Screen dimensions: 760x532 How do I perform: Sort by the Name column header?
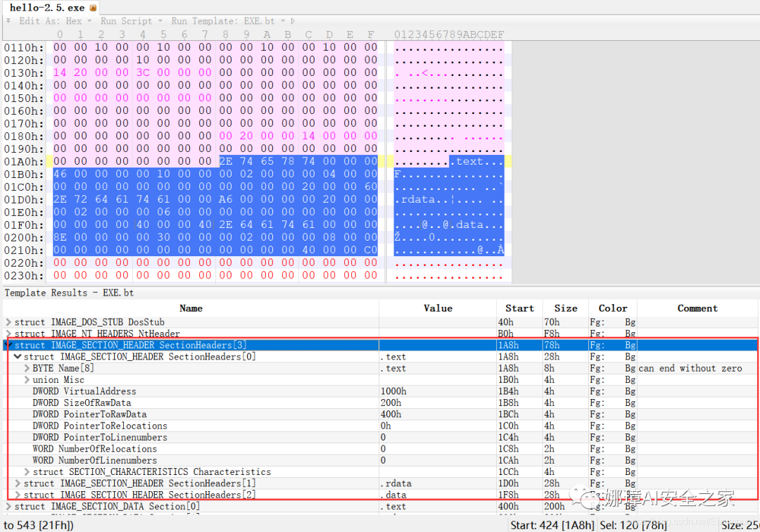[x=191, y=308]
